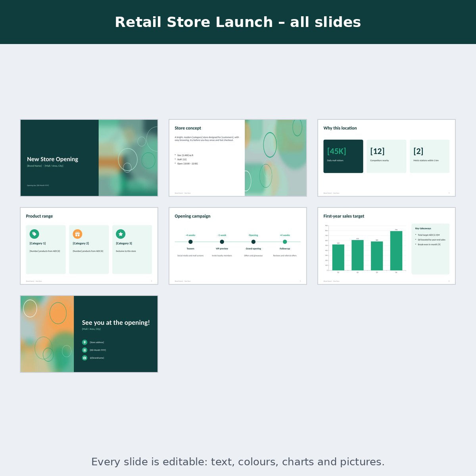Click the Reviews and referral offers text
The image size is (476, 476).
tap(285, 256)
